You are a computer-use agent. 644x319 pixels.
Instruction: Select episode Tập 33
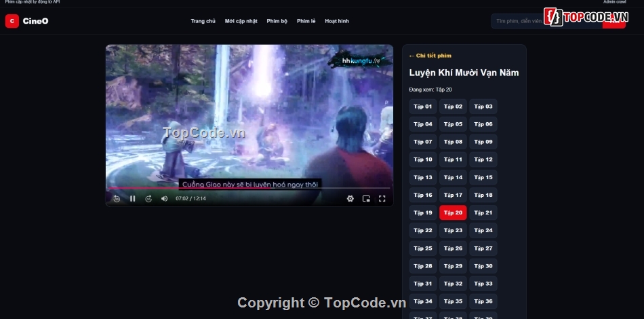pos(483,284)
